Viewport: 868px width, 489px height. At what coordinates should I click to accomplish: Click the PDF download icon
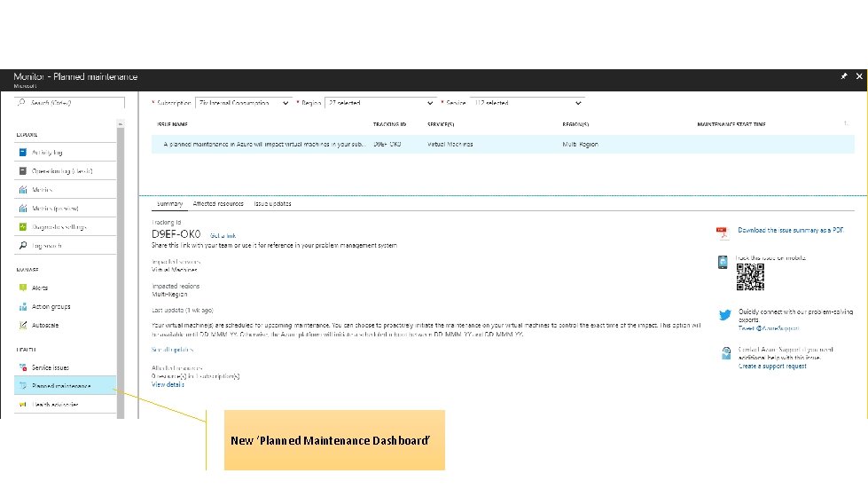(722, 233)
